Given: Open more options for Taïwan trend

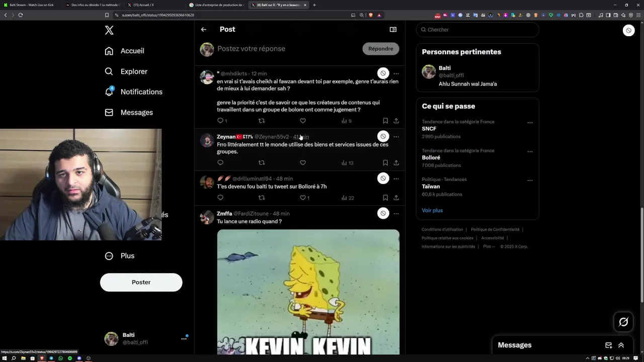Looking at the screenshot, I should click(x=530, y=180).
